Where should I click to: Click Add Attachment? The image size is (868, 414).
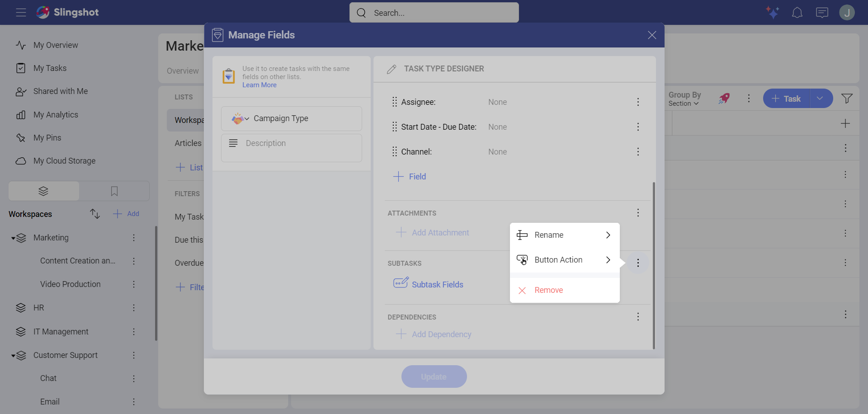(433, 233)
